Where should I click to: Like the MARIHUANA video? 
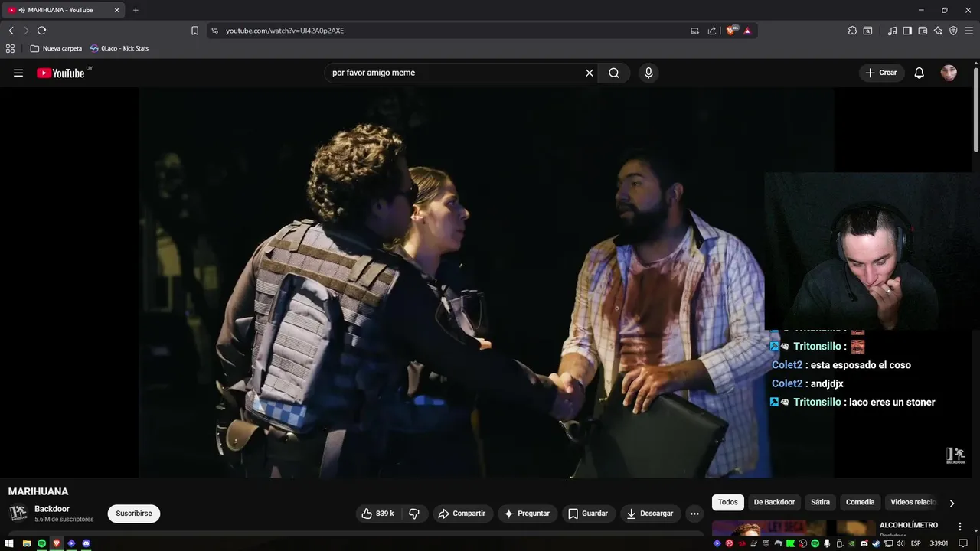click(378, 514)
